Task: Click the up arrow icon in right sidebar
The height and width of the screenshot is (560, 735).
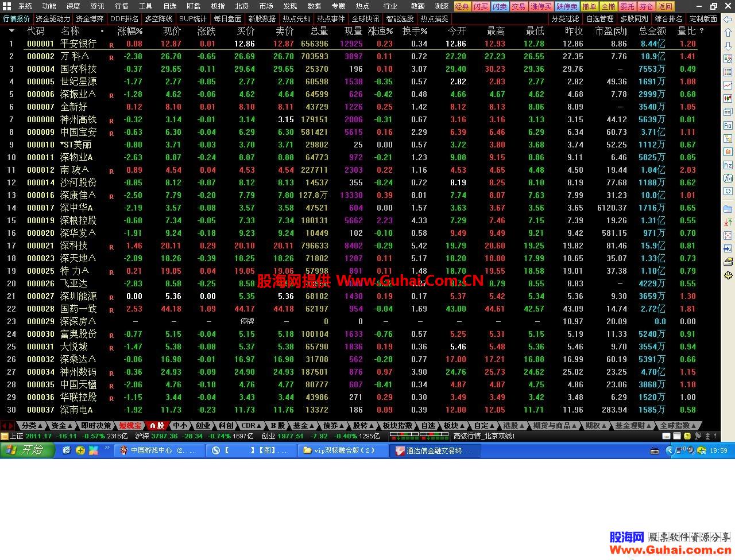Action: 728,33
